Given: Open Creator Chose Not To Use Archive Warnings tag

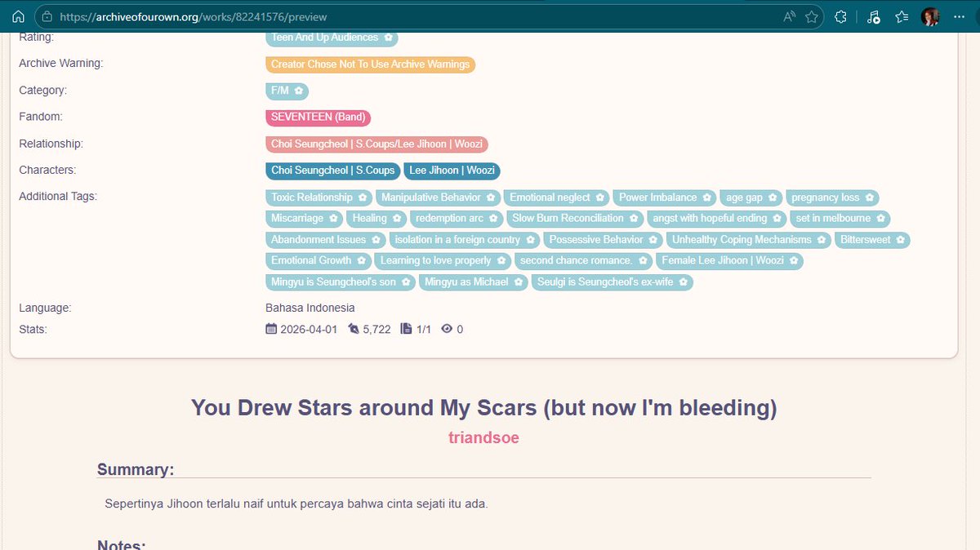Looking at the screenshot, I should tap(370, 64).
